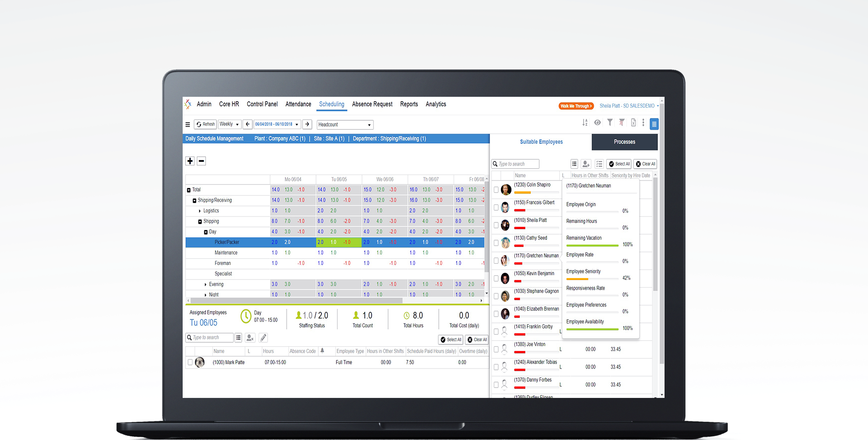Collapse the Total tree row
868x440 pixels.
[x=189, y=190]
